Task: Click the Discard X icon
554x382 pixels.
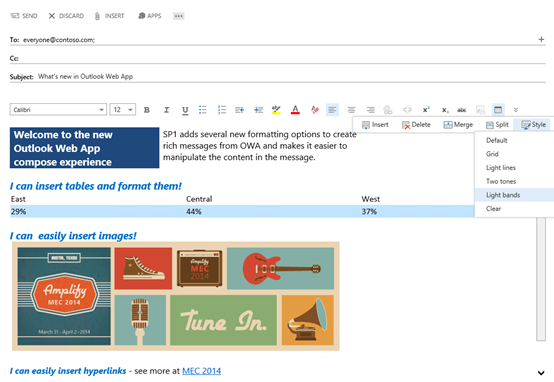Action: click(52, 16)
